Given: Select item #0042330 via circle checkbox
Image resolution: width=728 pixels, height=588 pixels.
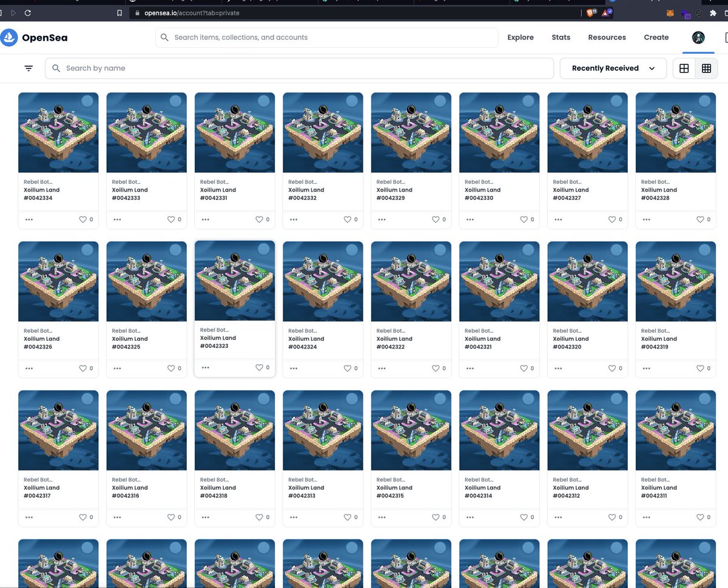Looking at the screenshot, I should point(528,101).
